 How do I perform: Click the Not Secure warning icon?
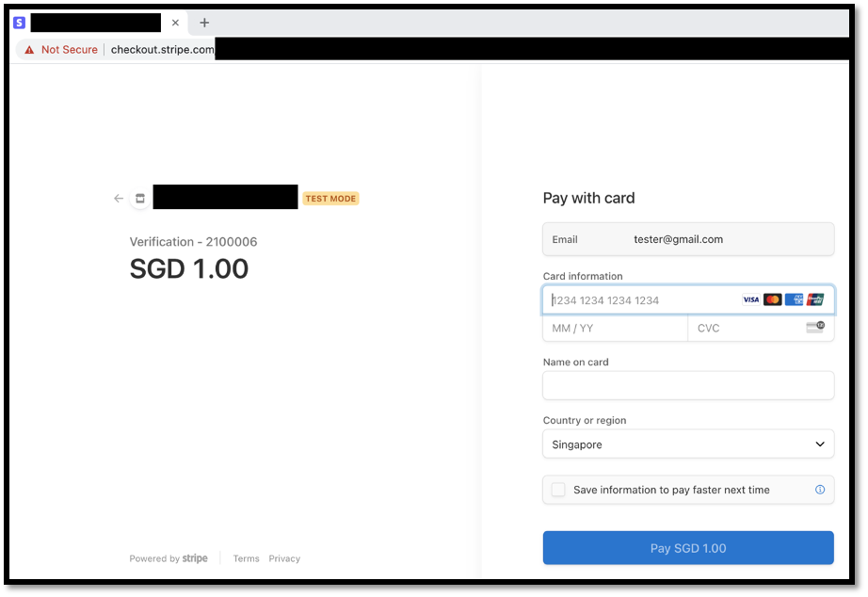click(29, 50)
